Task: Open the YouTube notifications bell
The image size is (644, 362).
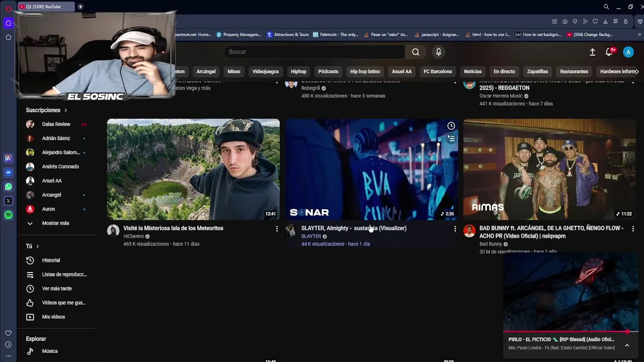Action: (x=609, y=52)
